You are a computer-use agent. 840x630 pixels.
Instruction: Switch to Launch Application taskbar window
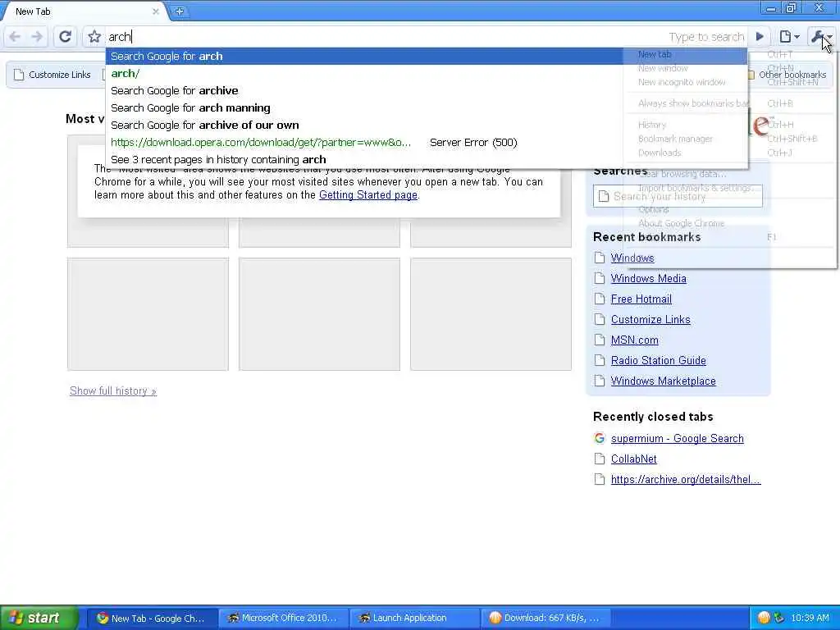414,619
